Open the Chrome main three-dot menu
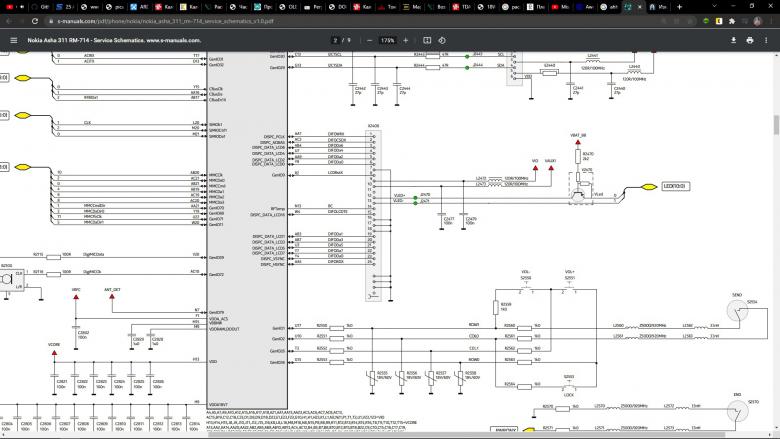 tap(771, 21)
